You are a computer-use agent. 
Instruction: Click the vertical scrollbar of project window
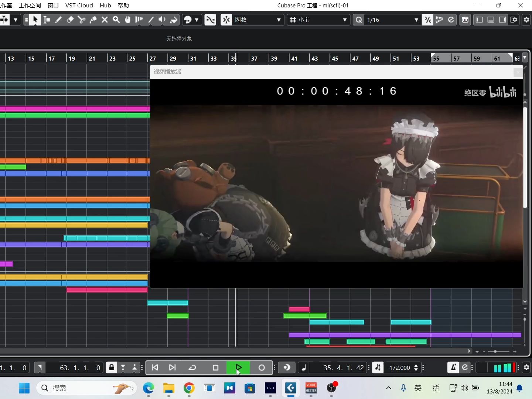(x=525, y=157)
